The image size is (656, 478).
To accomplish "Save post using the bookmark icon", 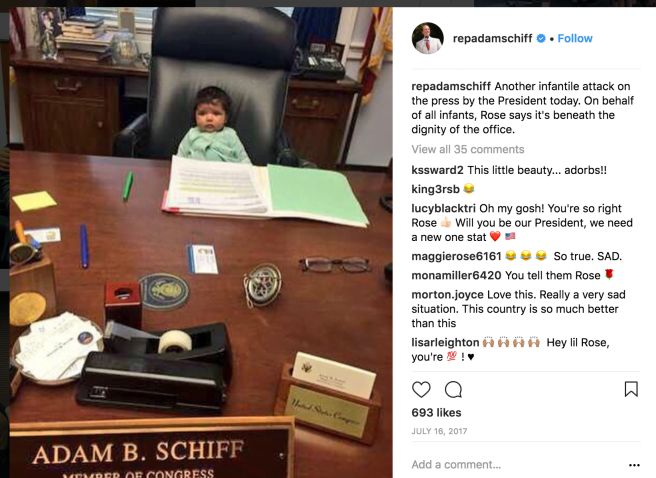I will 631,389.
